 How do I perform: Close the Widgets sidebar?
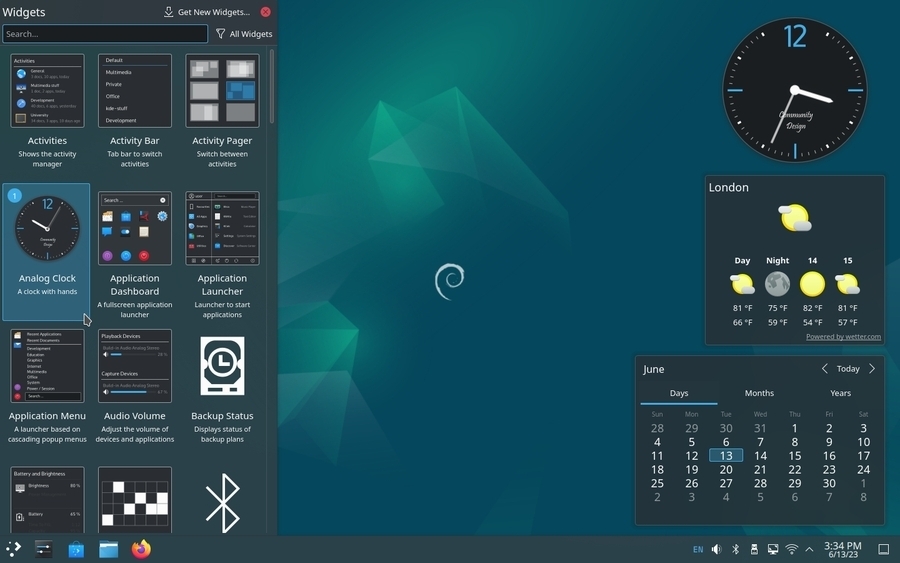265,11
